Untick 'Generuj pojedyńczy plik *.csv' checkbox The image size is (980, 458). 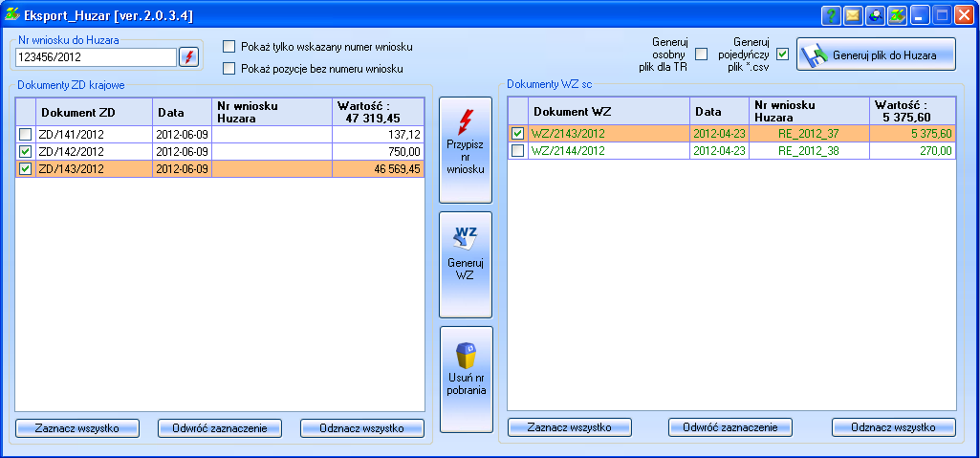tap(782, 55)
